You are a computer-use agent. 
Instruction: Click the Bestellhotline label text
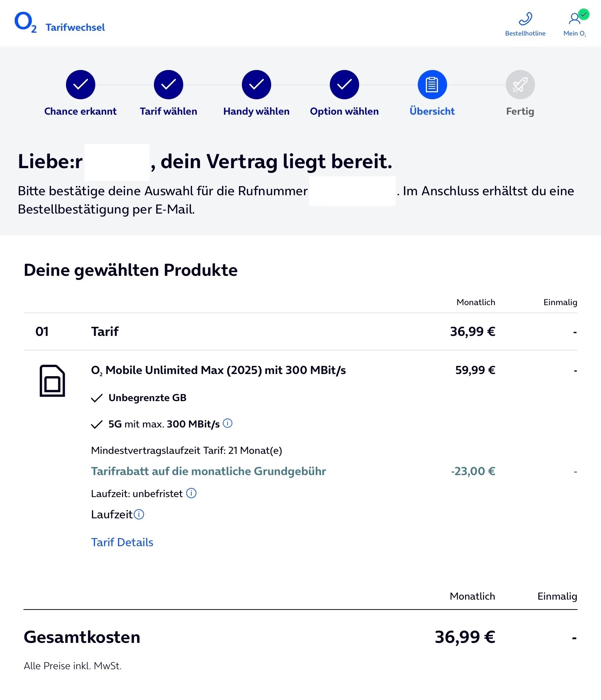(525, 33)
